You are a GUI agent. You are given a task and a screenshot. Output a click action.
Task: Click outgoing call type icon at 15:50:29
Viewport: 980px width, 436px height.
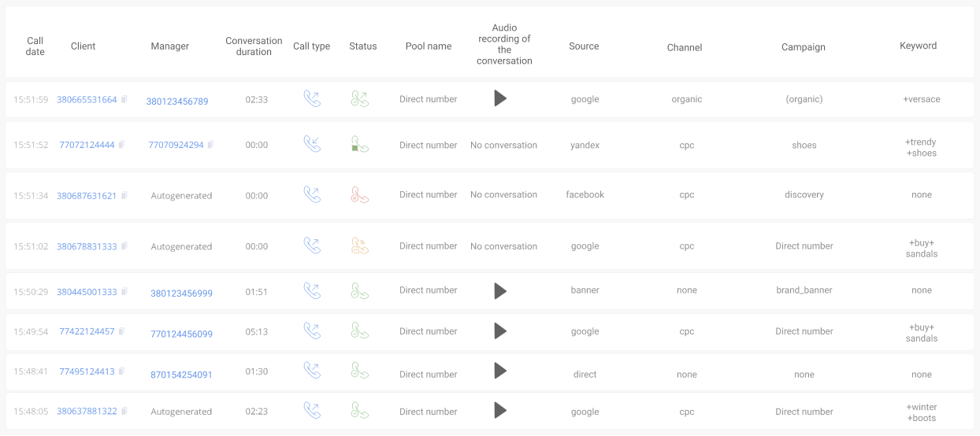312,291
